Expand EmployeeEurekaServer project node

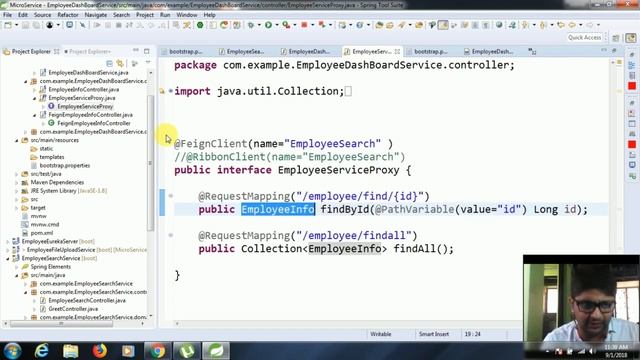point(8,242)
